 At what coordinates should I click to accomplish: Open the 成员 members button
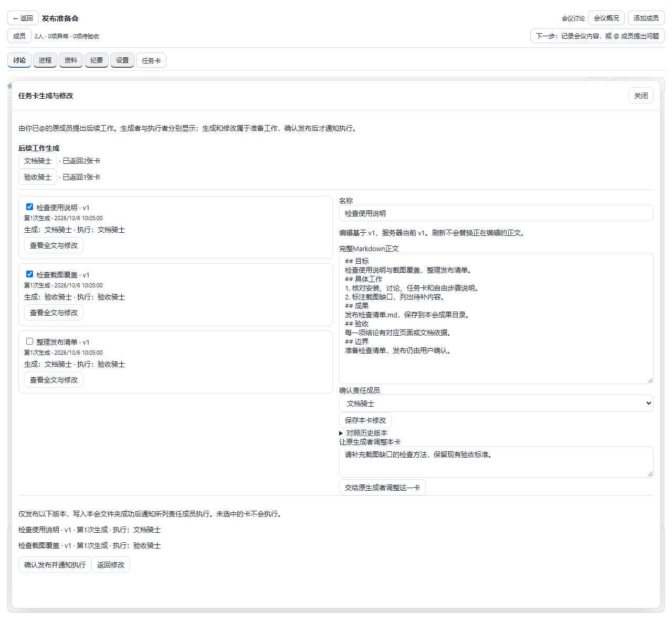click(19, 36)
